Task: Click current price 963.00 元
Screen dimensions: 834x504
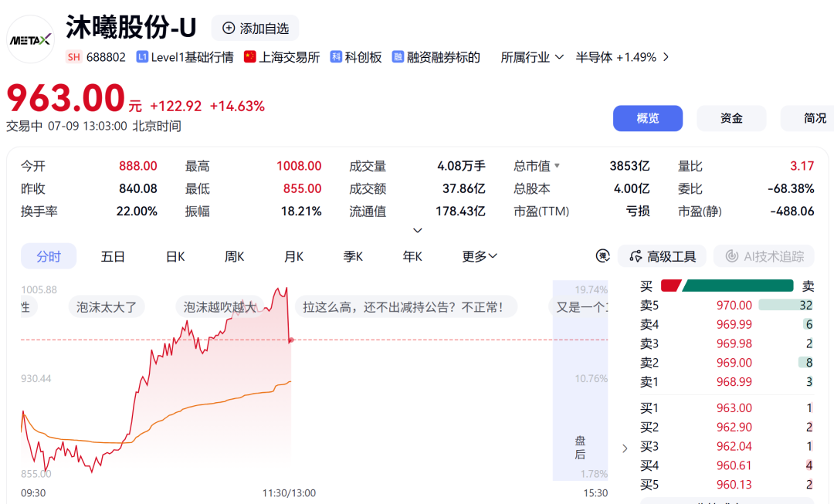Action: 74,98
